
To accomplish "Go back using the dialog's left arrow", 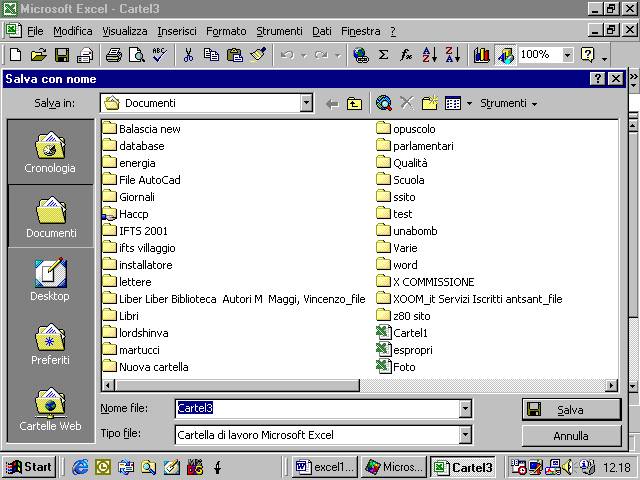I will coord(332,104).
